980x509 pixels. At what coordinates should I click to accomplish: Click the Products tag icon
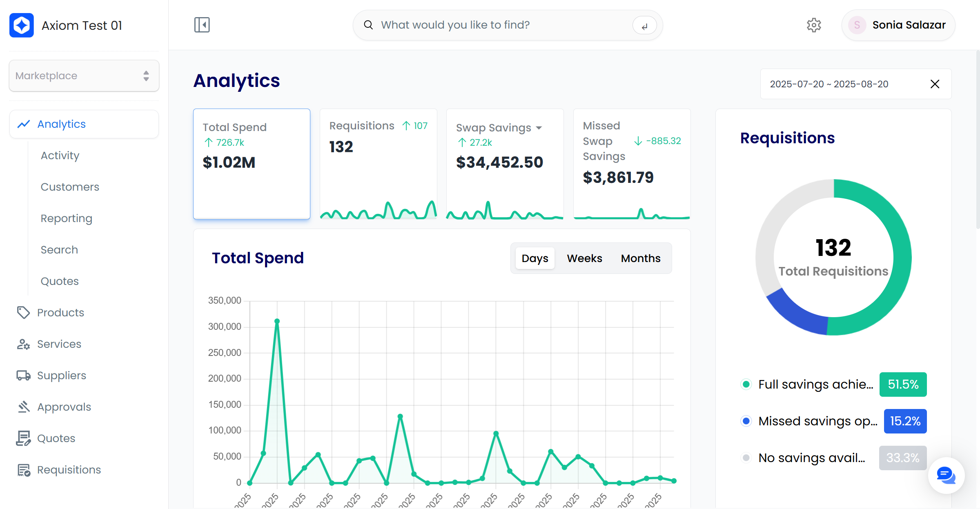point(23,313)
